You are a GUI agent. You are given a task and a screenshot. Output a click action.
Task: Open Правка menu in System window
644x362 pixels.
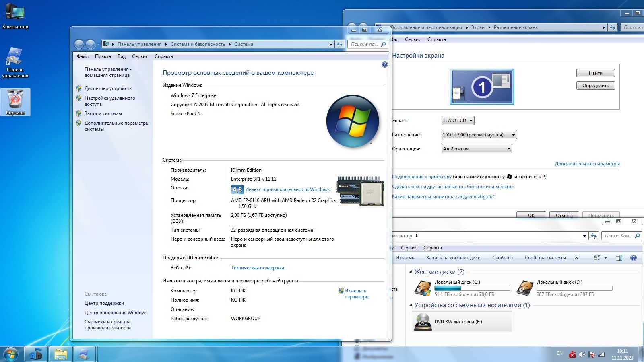coord(103,56)
